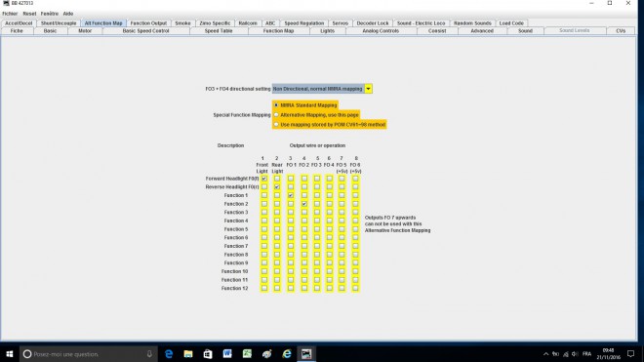This screenshot has width=644, height=362.
Task: Open the notification center icon
Action: pyautogui.click(x=631, y=354)
